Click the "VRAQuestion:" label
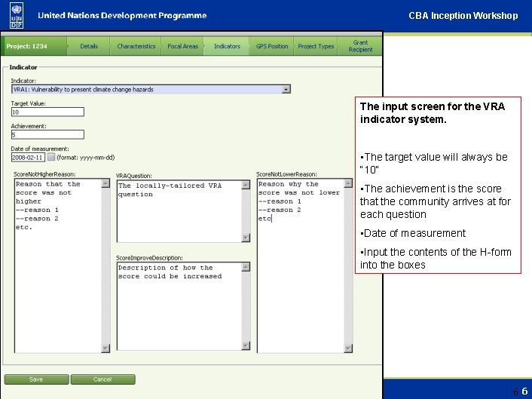This screenshot has width=532, height=399. 134,176
